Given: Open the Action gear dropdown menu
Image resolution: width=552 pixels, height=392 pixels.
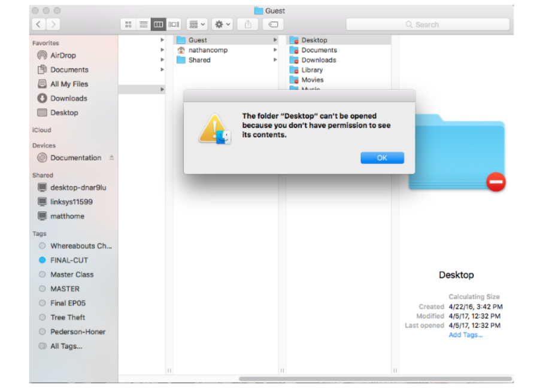Looking at the screenshot, I should [x=223, y=25].
